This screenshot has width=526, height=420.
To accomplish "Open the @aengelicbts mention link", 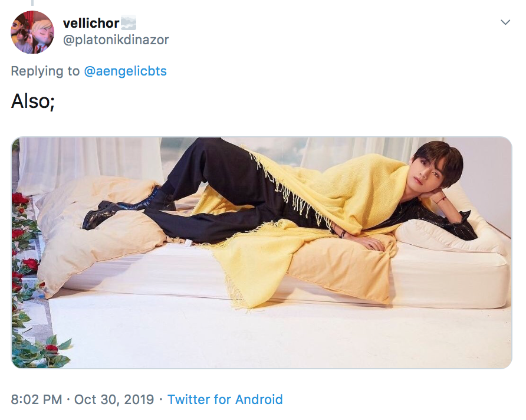I will (x=125, y=71).
